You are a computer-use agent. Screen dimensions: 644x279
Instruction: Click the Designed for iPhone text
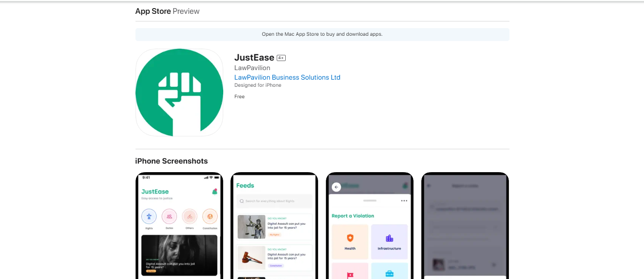click(258, 85)
